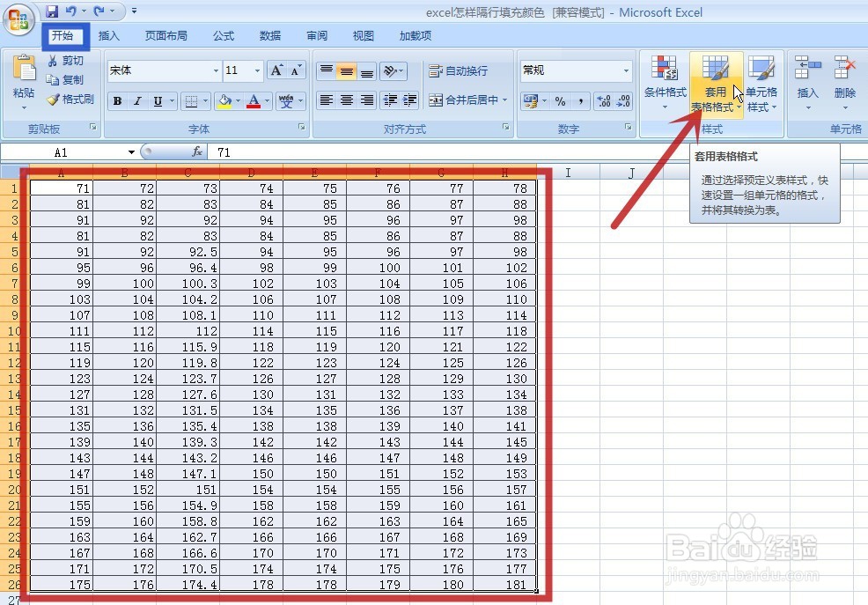Switch to the 页面布局 tab
This screenshot has height=605, width=868.
pyautogui.click(x=166, y=35)
